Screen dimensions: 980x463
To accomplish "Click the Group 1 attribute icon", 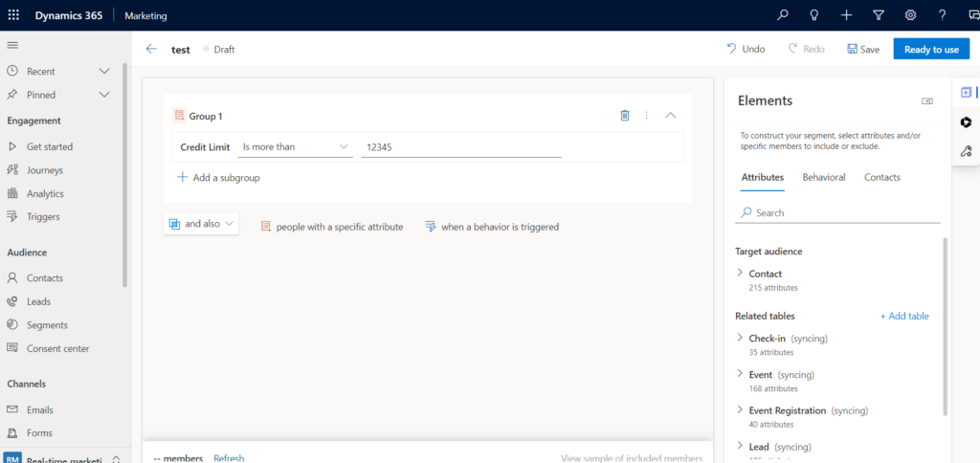I will (179, 116).
